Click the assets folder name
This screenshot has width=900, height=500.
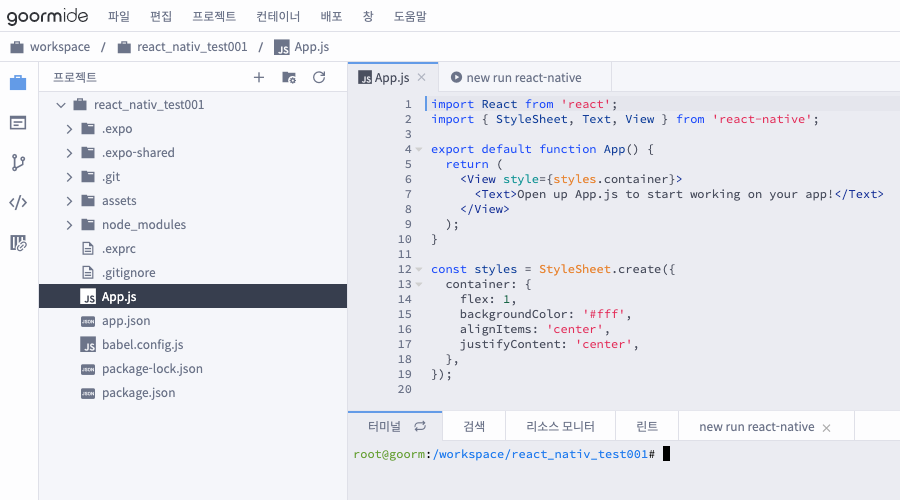119,201
